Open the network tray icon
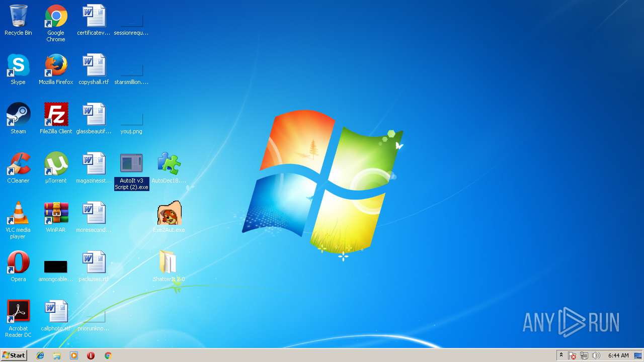 coord(584,355)
